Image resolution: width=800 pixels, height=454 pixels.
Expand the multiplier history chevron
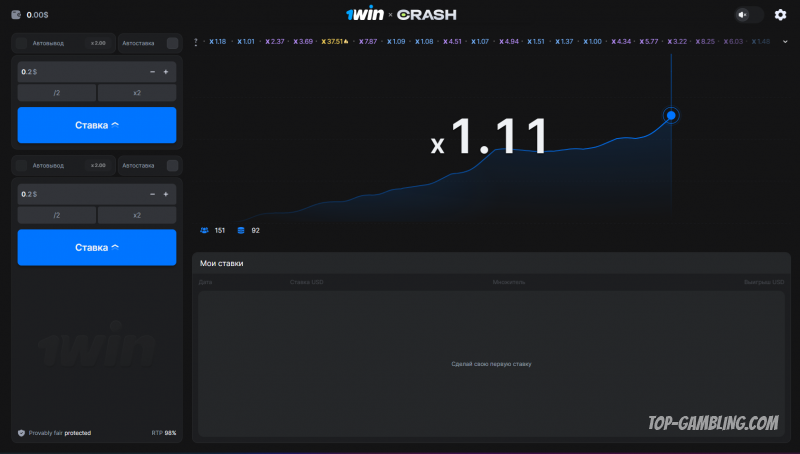(x=786, y=42)
